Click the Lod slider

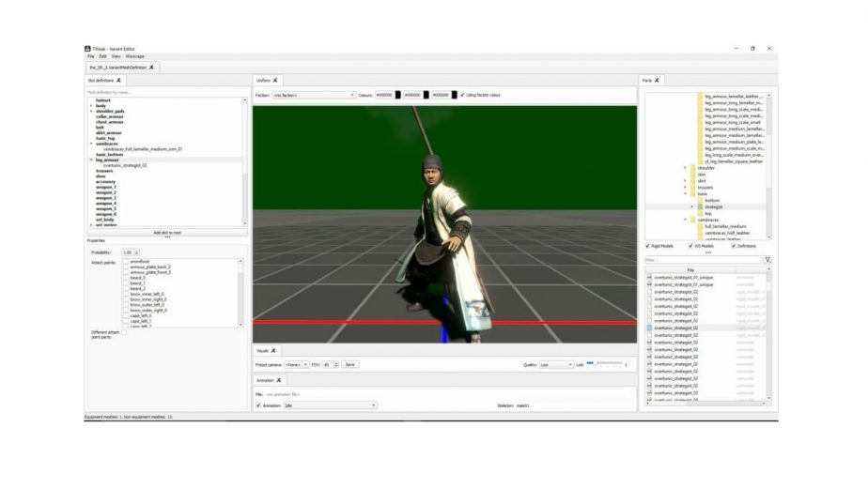click(x=603, y=363)
